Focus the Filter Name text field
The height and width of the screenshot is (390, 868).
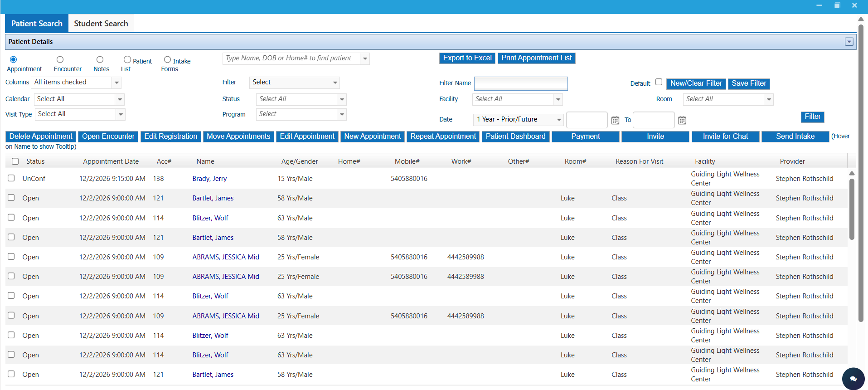[520, 83]
